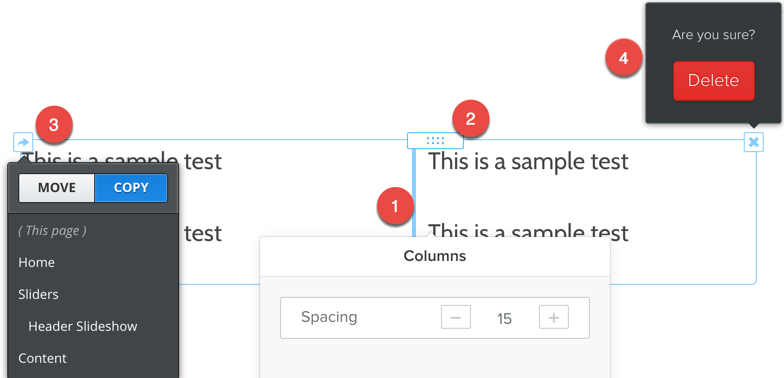The image size is (784, 378).
Task: Click the blue X delete icon
Action: click(x=754, y=142)
